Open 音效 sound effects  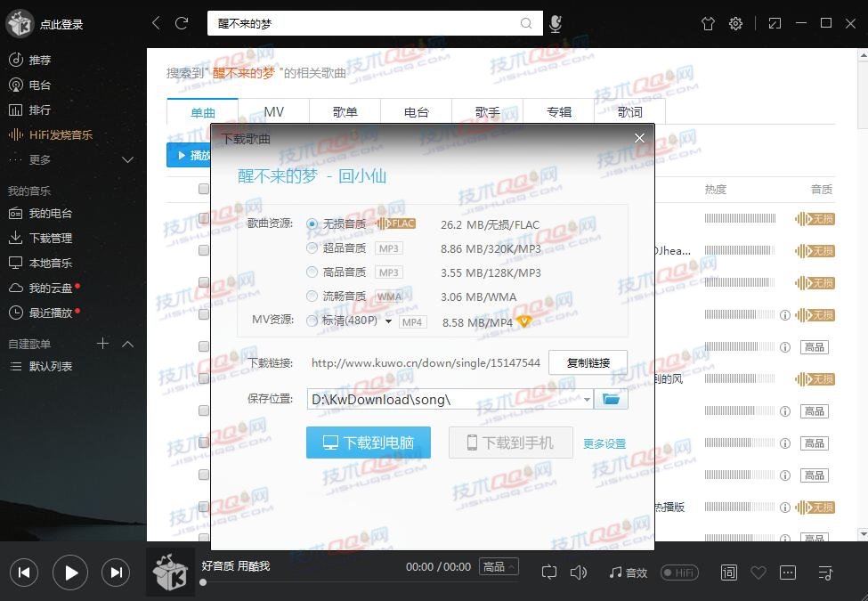(x=628, y=573)
